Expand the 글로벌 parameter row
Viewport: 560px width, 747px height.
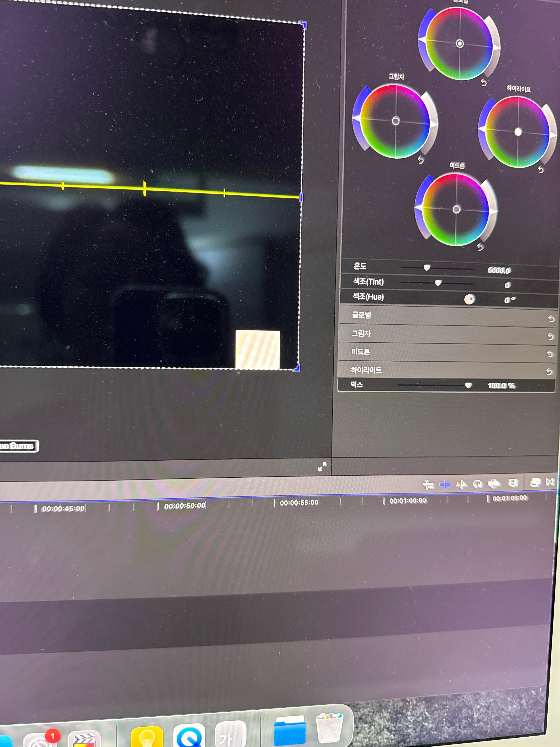coord(361,315)
